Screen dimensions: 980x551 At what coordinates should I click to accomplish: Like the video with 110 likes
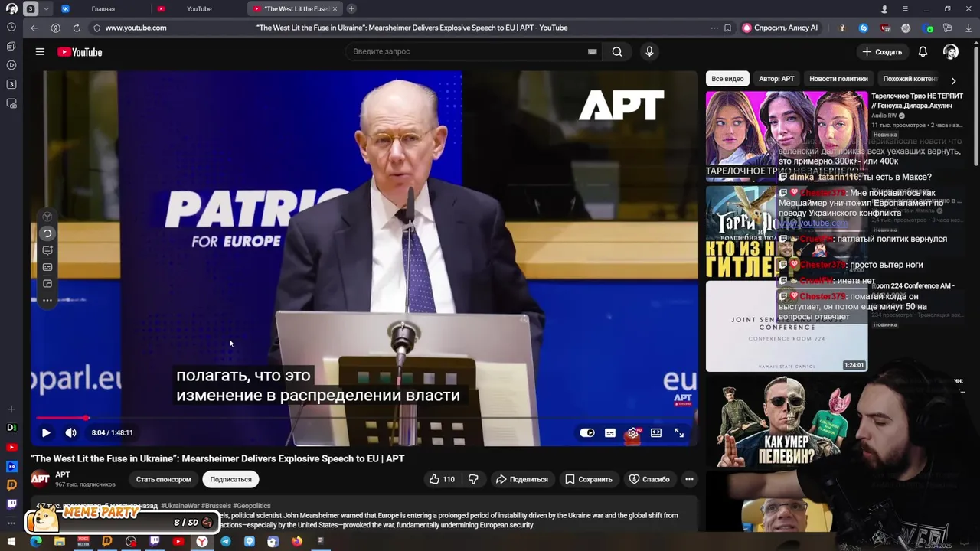[442, 479]
